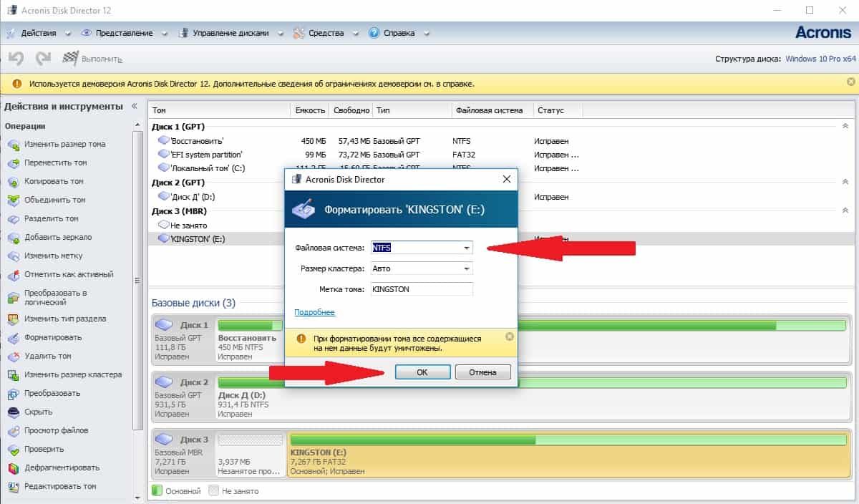Click the Отмена button in dialog
Viewport: 859px width, 504px height.
tap(482, 372)
